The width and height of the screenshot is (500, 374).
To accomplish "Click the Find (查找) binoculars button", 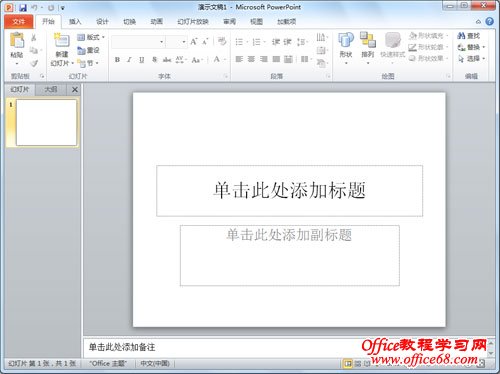I will (x=469, y=36).
